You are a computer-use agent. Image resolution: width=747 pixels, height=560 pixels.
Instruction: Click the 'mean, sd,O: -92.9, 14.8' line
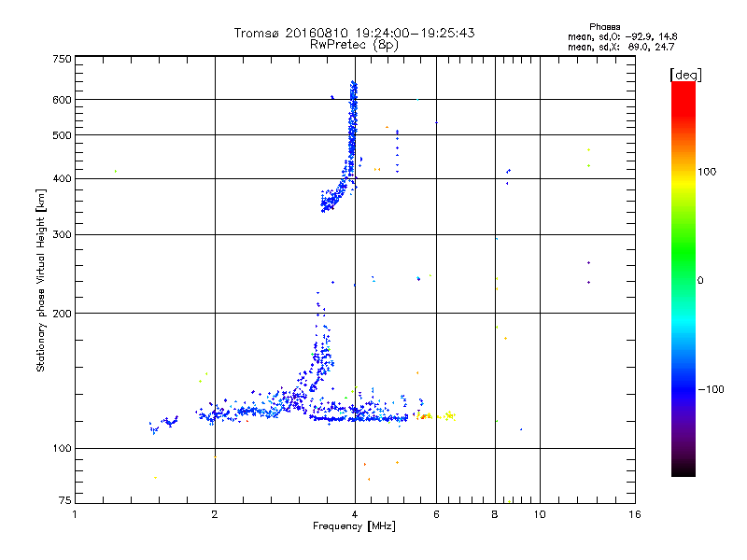pos(622,36)
